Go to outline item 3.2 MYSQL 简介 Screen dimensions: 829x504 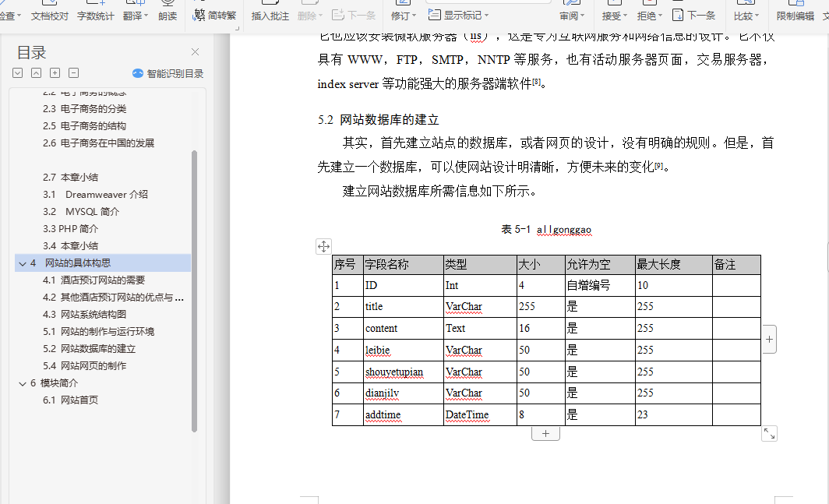[81, 212]
